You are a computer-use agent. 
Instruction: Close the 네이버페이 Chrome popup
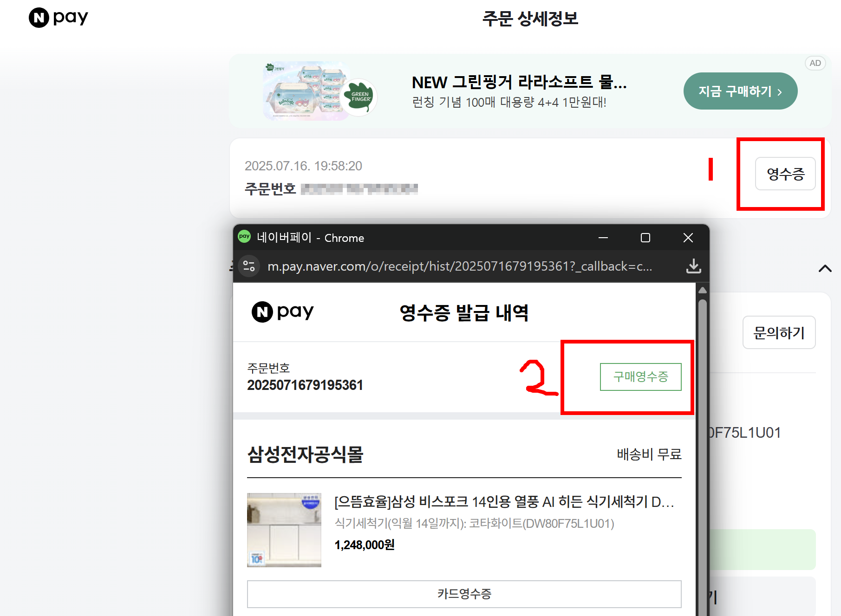(688, 238)
